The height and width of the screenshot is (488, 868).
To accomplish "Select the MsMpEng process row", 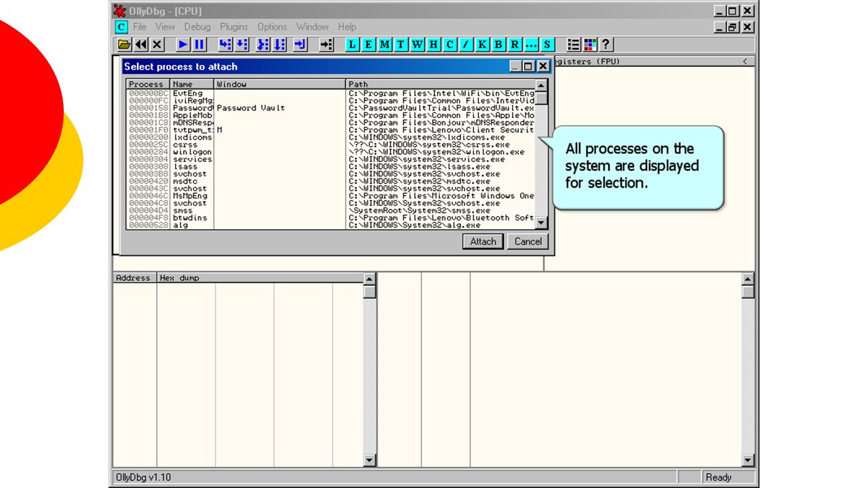I will pos(331,196).
